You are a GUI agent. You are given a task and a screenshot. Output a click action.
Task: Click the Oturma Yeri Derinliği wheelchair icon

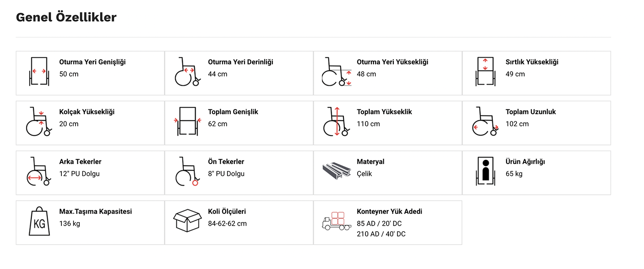click(x=188, y=72)
